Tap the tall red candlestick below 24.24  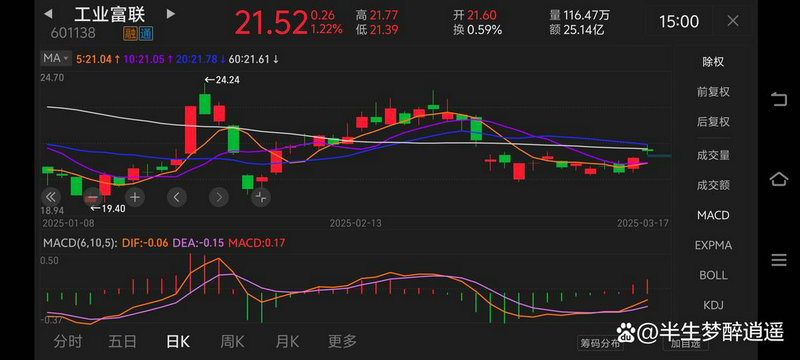[x=190, y=130]
